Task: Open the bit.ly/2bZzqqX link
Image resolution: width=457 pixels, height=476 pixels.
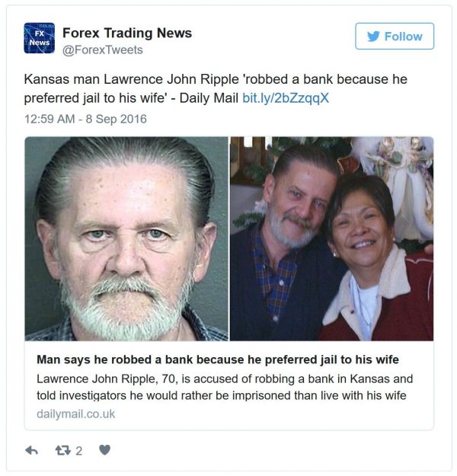Action: point(286,98)
